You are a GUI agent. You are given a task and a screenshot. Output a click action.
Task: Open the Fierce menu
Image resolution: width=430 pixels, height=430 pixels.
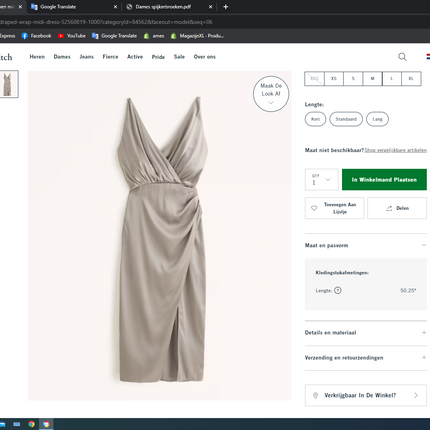110,57
